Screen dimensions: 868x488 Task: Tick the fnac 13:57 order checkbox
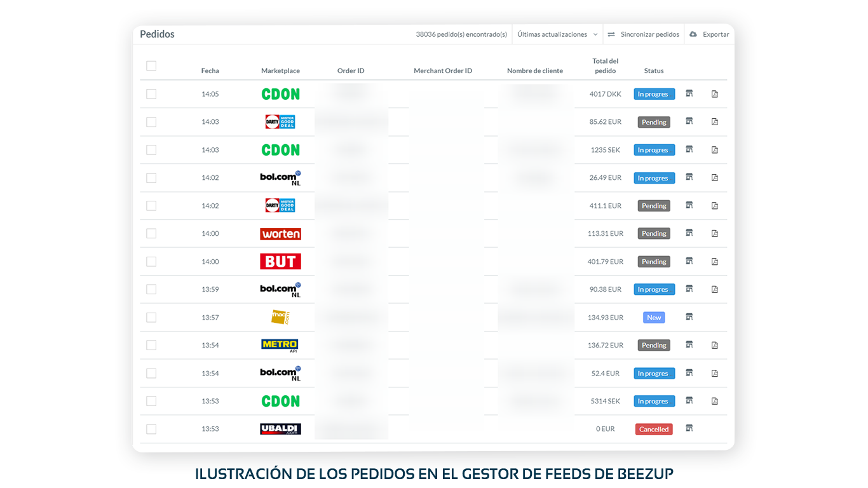pyautogui.click(x=151, y=318)
